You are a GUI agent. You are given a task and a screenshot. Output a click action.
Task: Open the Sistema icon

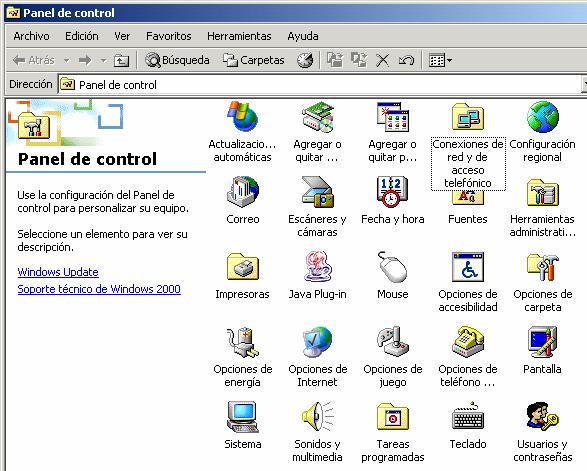coord(243,417)
